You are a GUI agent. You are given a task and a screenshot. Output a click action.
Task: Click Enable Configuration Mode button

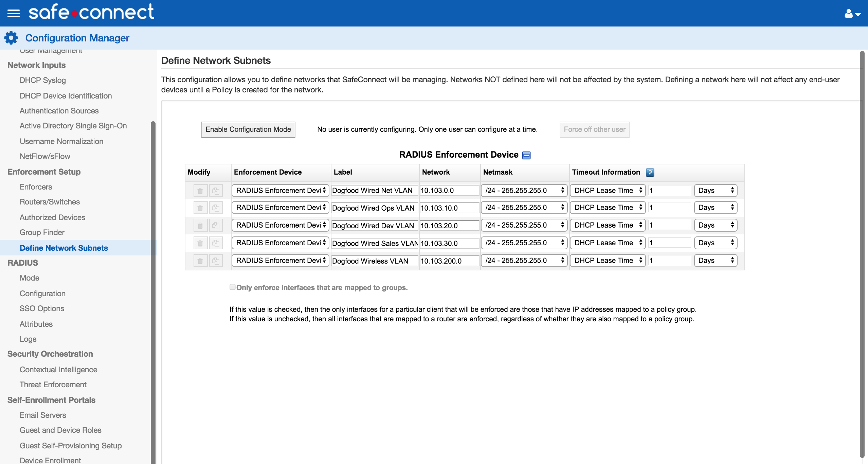(248, 130)
